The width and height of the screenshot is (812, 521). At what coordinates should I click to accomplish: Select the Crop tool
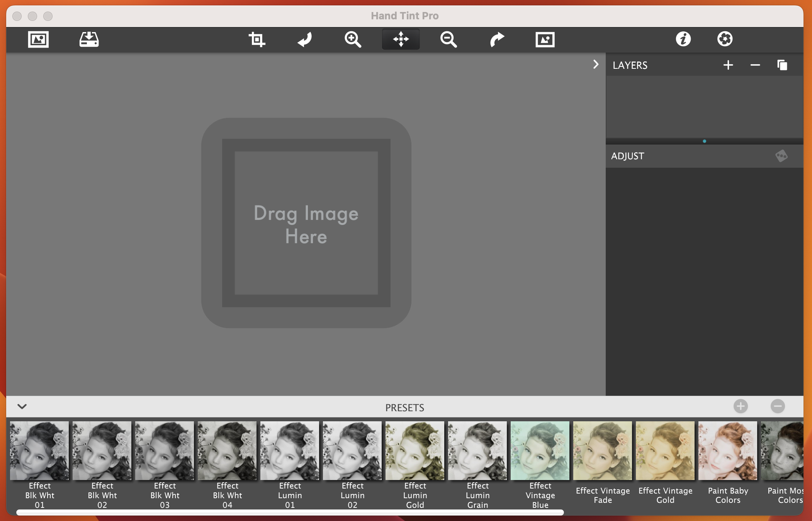pos(257,39)
